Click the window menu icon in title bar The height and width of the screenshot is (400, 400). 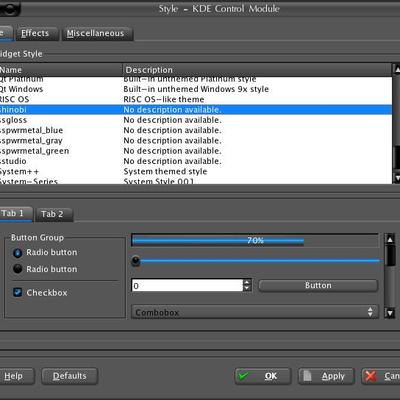click(x=10, y=8)
